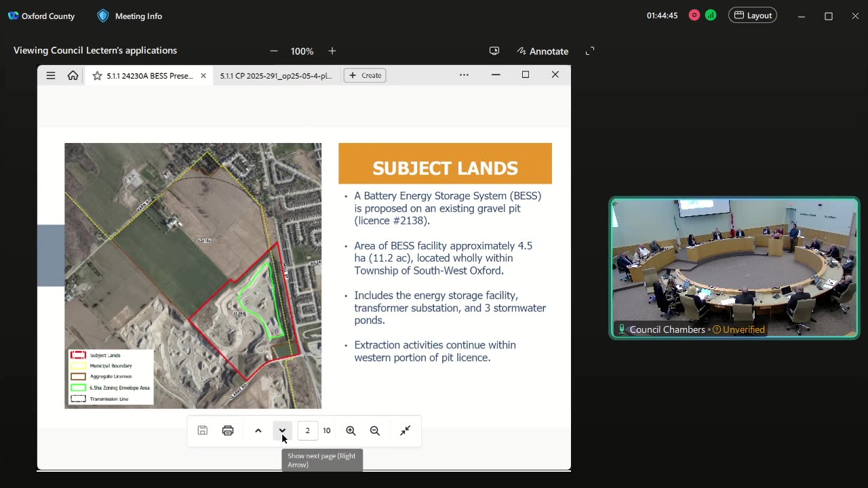Image resolution: width=868 pixels, height=488 pixels.
Task: Click the meeting timer 01:44:45
Action: 663,16
